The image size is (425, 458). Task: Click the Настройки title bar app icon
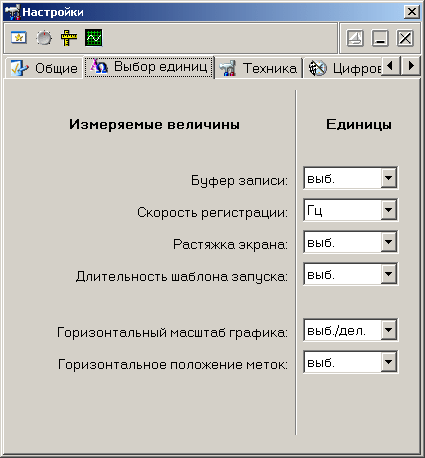(12, 12)
